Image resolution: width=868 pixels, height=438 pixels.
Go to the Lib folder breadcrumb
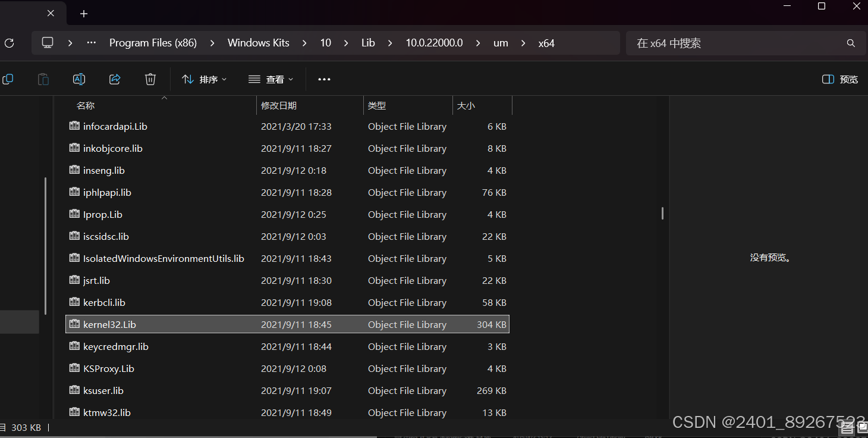click(x=368, y=43)
